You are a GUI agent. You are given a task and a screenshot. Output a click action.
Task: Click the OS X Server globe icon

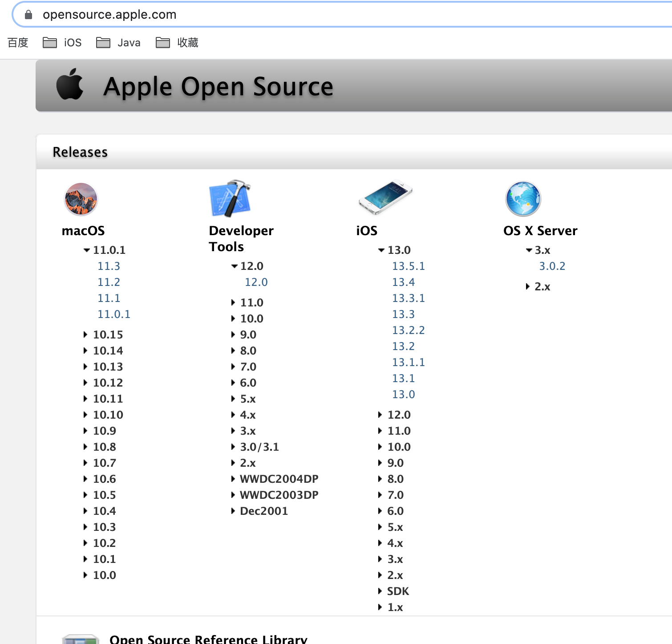coord(523,199)
